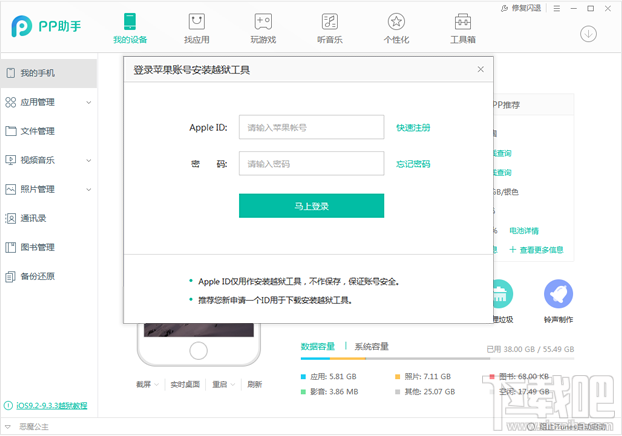Image resolution: width=622 pixels, height=436 pixels.
Task: Expand the 照片管理 chevron
Action: coord(89,189)
